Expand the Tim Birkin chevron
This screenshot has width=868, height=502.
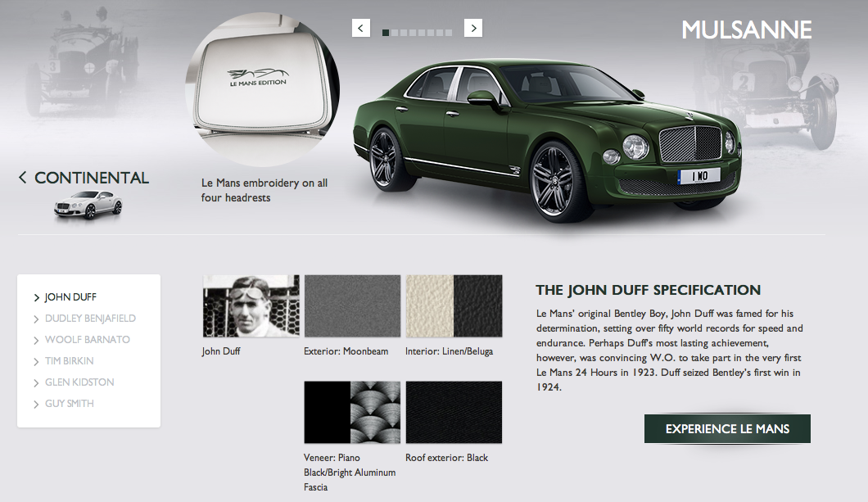(x=37, y=362)
